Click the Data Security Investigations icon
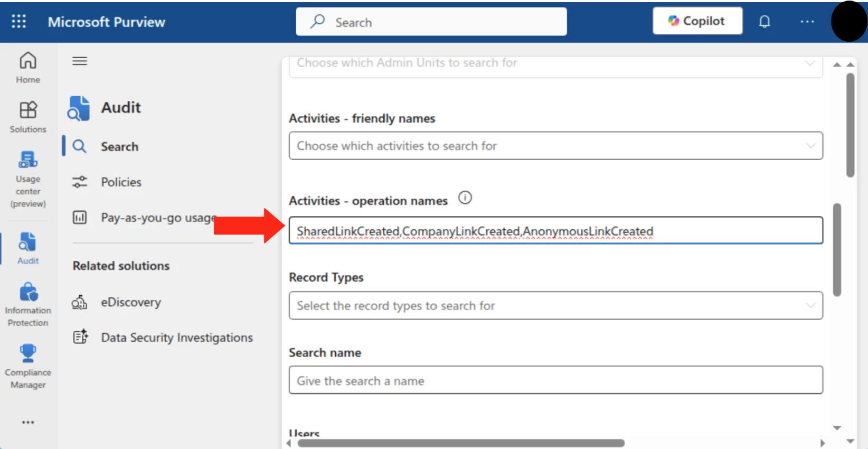The width and height of the screenshot is (868, 449). (80, 337)
